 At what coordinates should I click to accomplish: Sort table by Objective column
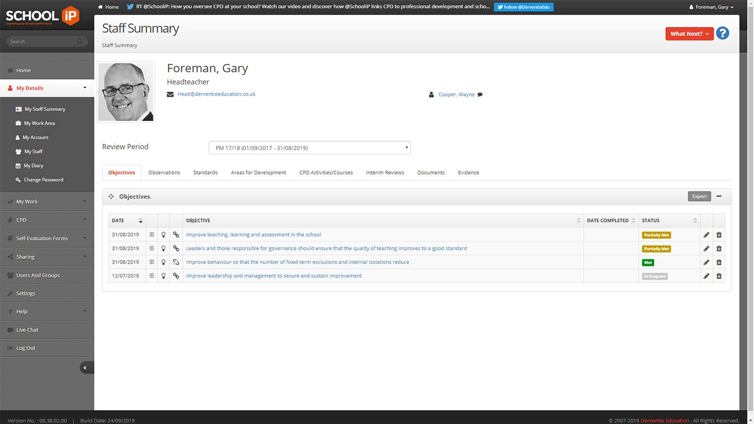[383, 220]
